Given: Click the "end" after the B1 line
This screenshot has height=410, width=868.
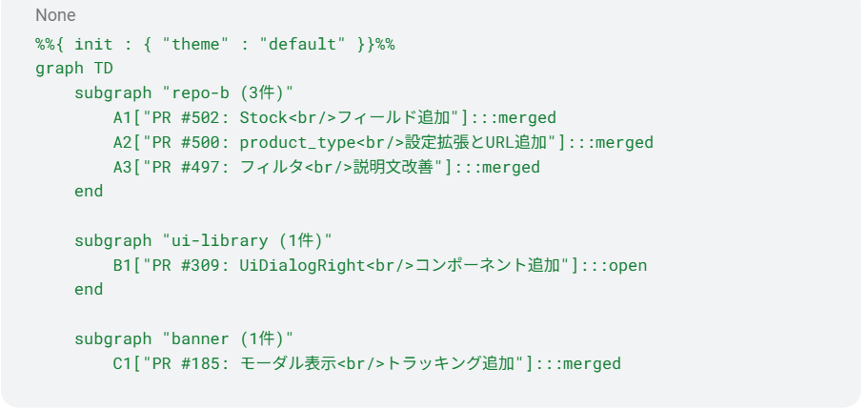Looking at the screenshot, I should point(89,290).
